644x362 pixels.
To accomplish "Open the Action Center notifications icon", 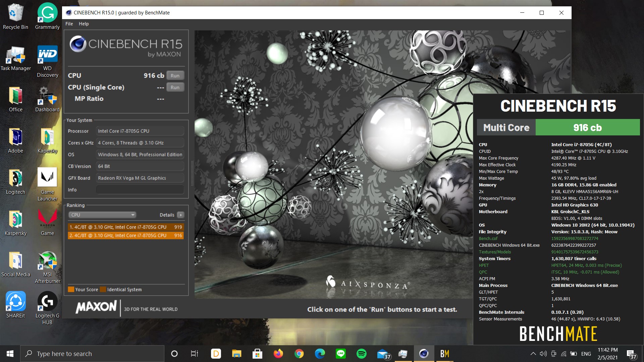I will click(x=631, y=354).
